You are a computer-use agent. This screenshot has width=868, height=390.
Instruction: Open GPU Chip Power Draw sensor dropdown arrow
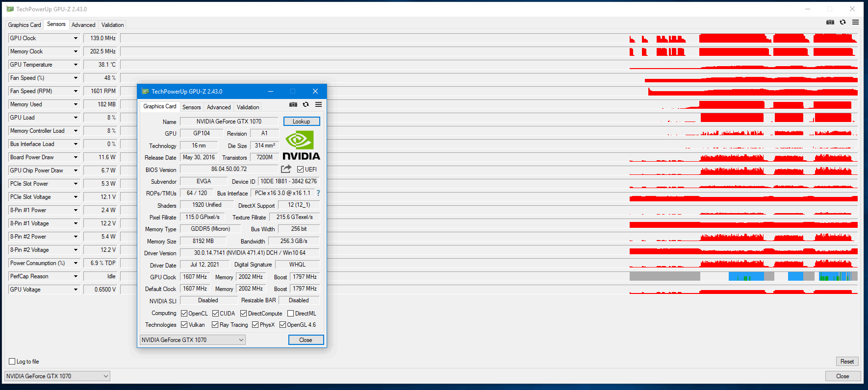pyautogui.click(x=76, y=171)
